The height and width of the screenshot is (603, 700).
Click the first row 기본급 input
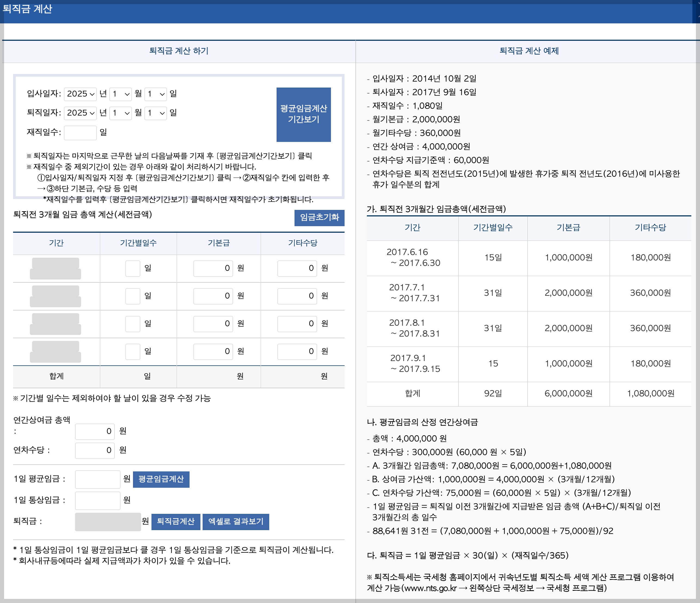click(213, 268)
